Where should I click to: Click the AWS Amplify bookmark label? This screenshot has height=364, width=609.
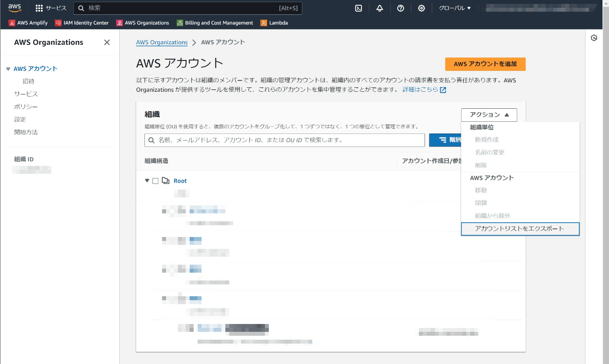click(32, 23)
